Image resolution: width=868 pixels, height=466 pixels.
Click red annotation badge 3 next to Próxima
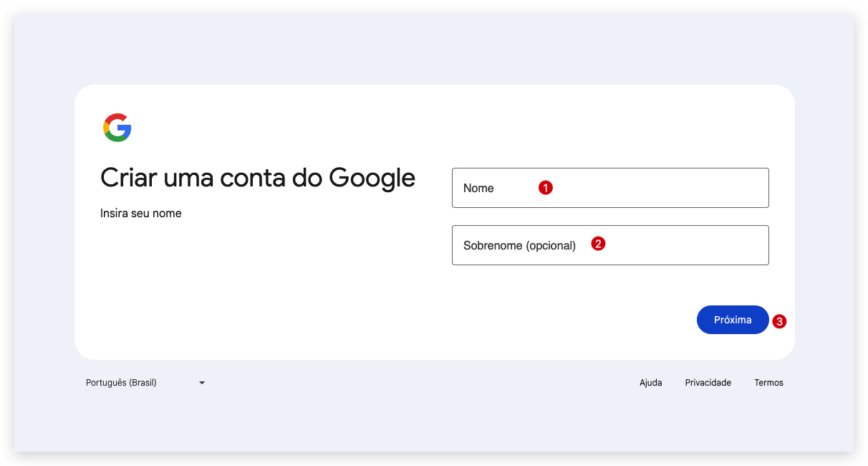[779, 321]
